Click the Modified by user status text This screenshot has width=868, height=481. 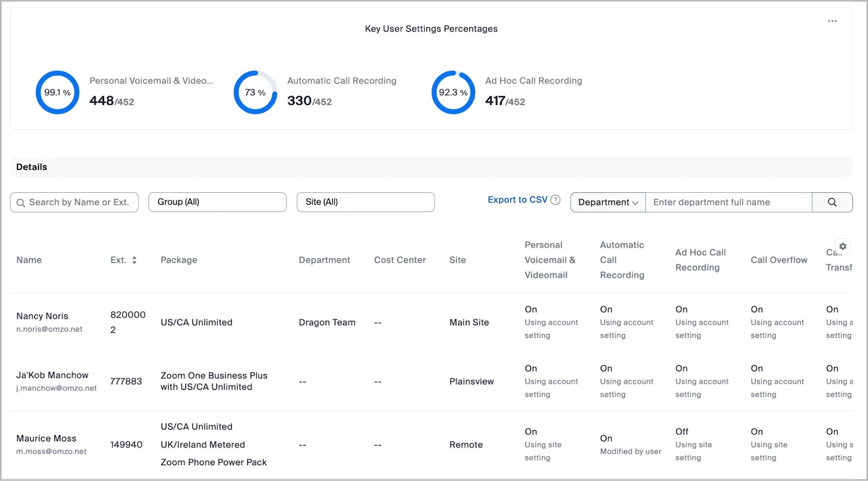[x=631, y=451]
